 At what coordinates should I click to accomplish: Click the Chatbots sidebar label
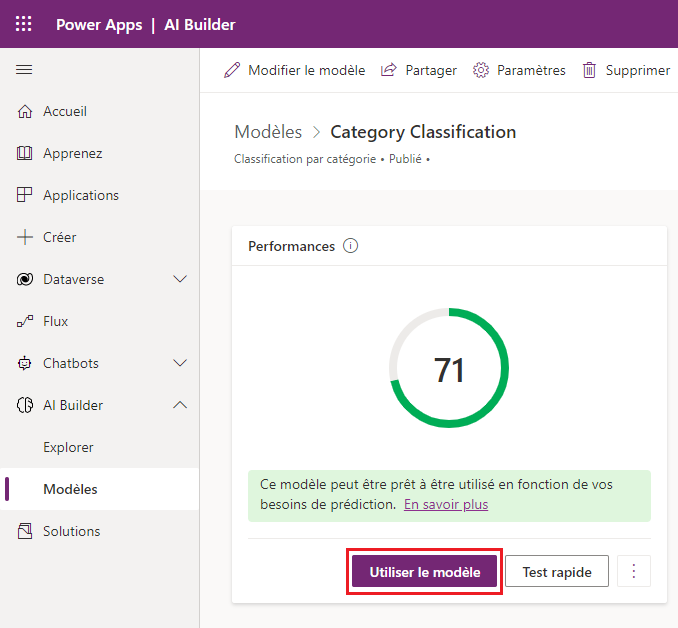pos(71,363)
